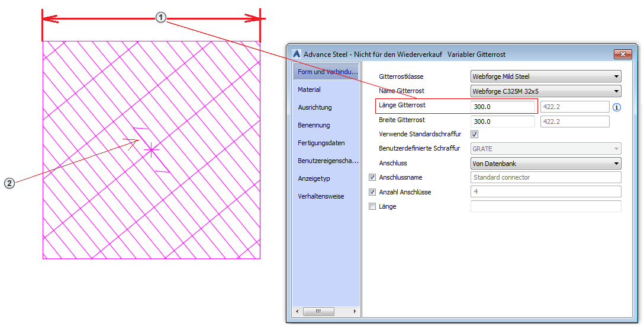Viewport: 644px width, 329px height.
Task: Open the Name Gitterrost dropdown
Action: pyautogui.click(x=546, y=91)
